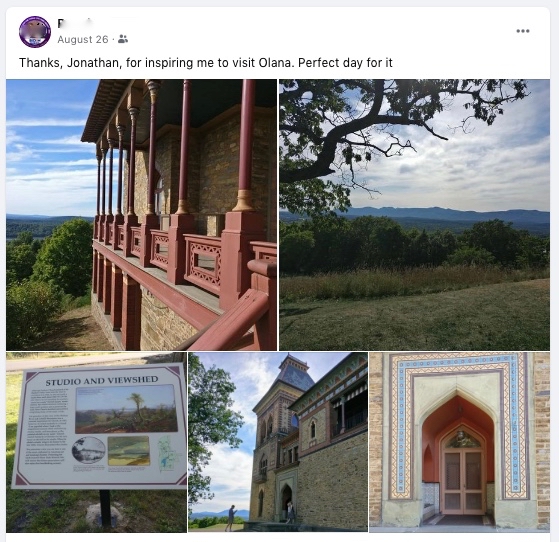Image resolution: width=559 pixels, height=542 pixels.
Task: Click the landscape painting shown on the sign
Action: (126, 409)
